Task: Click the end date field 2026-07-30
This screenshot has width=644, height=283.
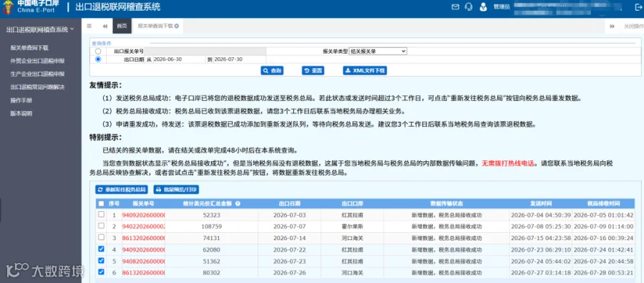Action: tap(240, 59)
